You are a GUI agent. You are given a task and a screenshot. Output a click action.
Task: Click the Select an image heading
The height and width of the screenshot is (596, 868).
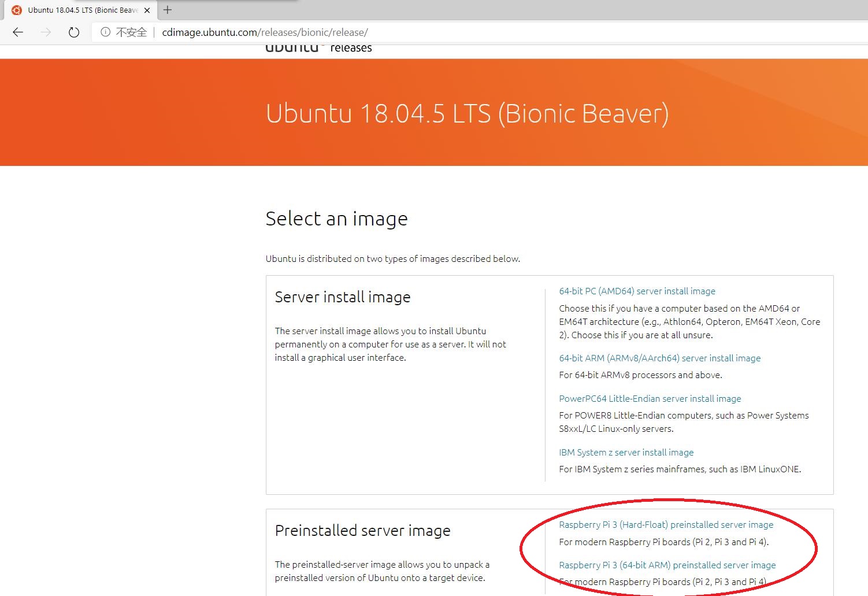point(336,219)
